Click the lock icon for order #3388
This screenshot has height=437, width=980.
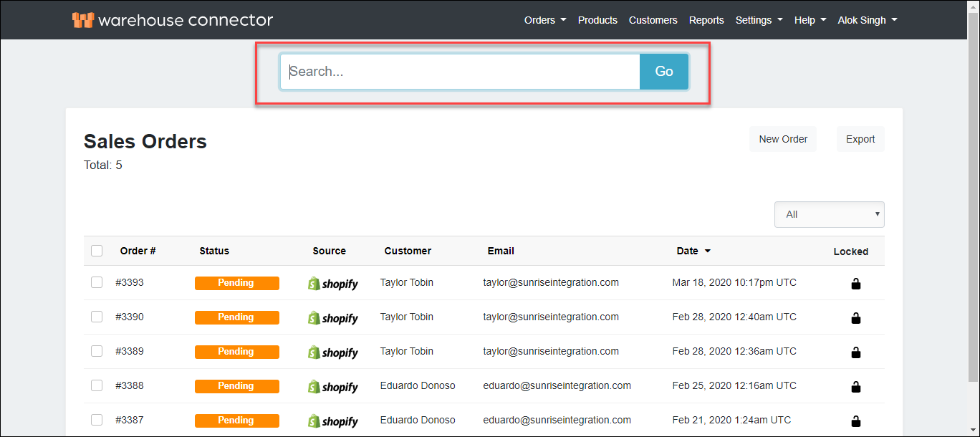point(855,387)
